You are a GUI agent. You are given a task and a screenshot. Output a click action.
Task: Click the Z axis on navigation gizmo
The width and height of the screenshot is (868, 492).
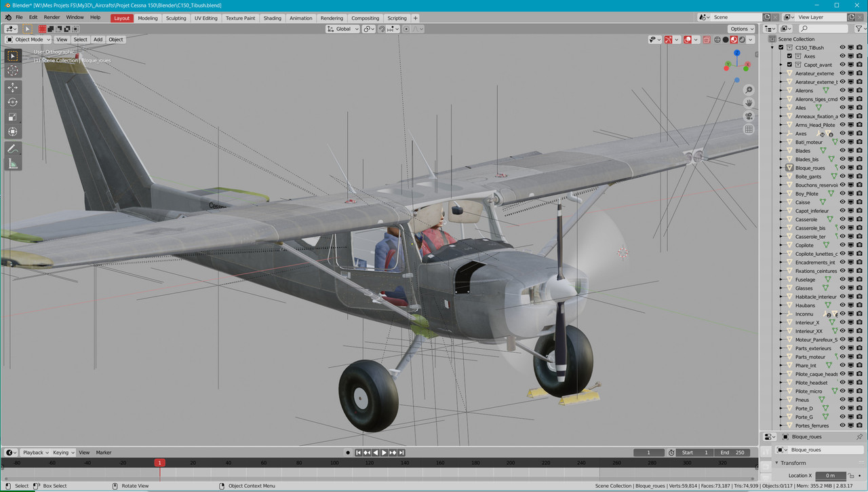[x=736, y=53]
